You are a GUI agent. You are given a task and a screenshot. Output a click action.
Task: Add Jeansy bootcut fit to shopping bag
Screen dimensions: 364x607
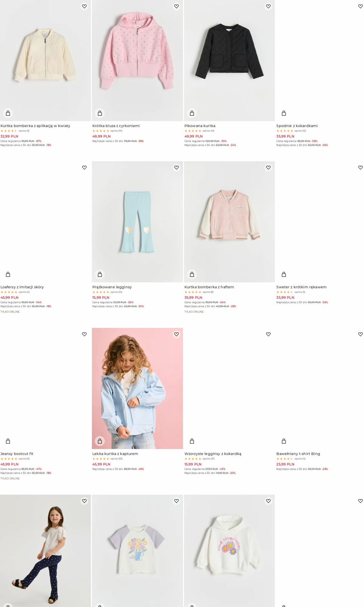[8, 441]
